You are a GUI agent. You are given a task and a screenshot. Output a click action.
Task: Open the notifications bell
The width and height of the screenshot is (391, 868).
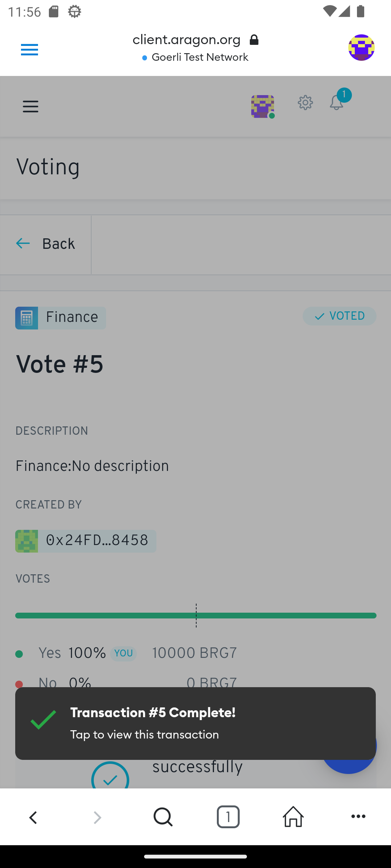coord(337,103)
